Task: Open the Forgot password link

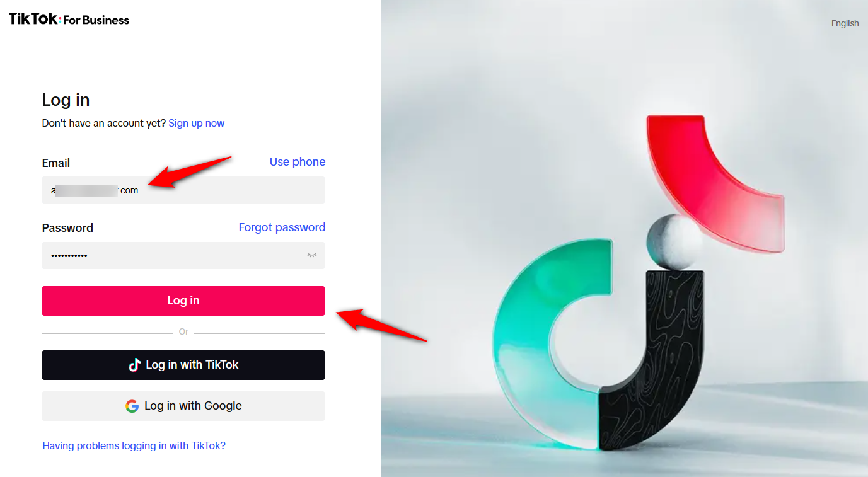Action: (282, 227)
